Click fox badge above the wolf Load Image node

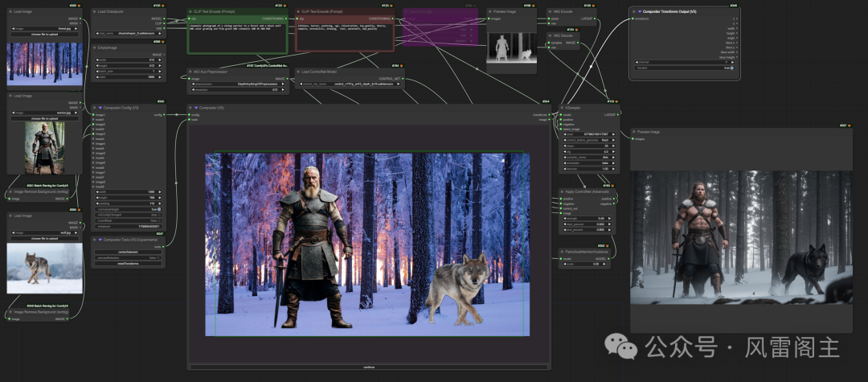[80, 210]
